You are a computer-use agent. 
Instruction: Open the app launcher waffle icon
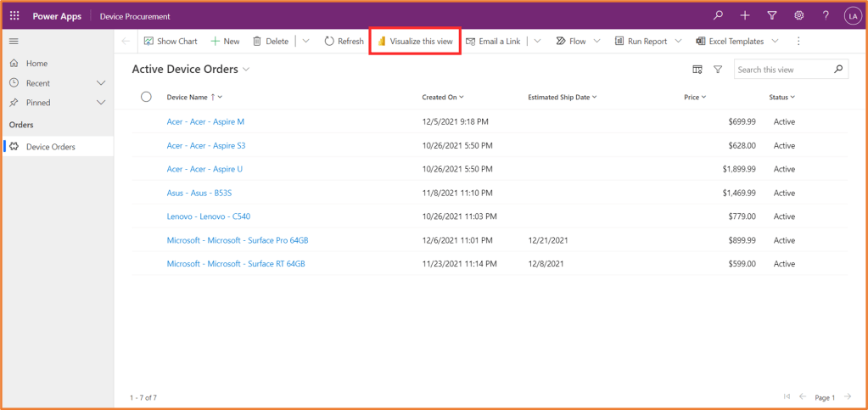14,16
